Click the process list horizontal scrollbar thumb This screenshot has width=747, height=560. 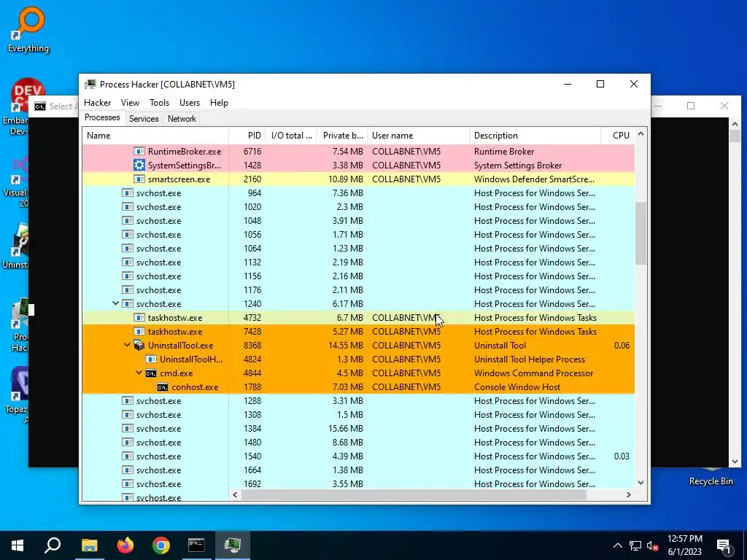[414, 495]
